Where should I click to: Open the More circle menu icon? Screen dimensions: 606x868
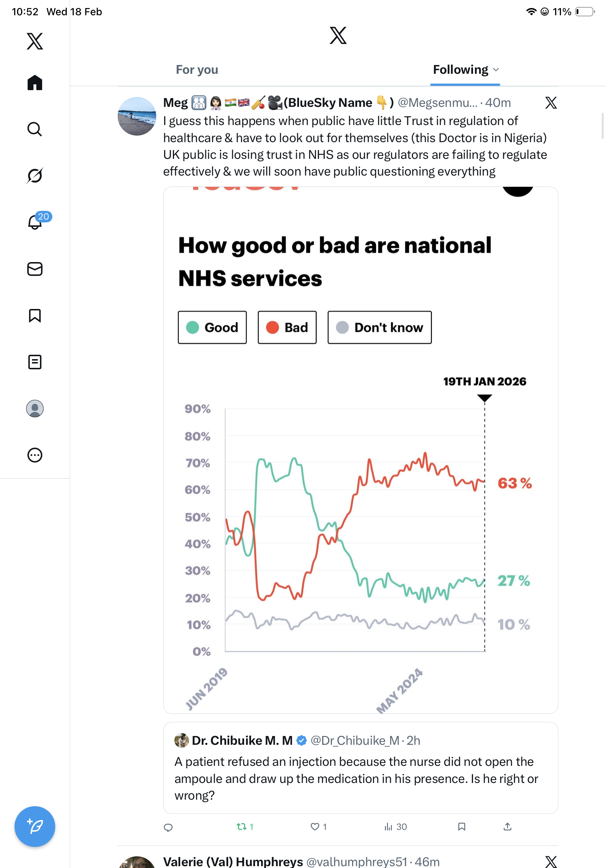point(35,455)
